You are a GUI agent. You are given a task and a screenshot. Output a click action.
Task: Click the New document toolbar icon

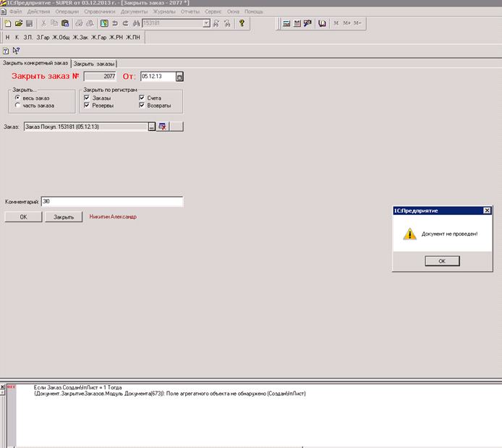(7, 23)
